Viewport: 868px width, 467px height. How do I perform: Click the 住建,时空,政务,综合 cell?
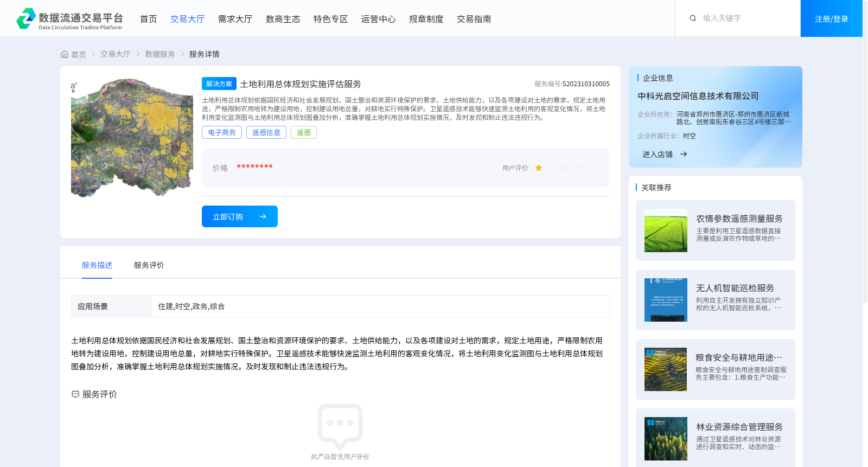380,306
